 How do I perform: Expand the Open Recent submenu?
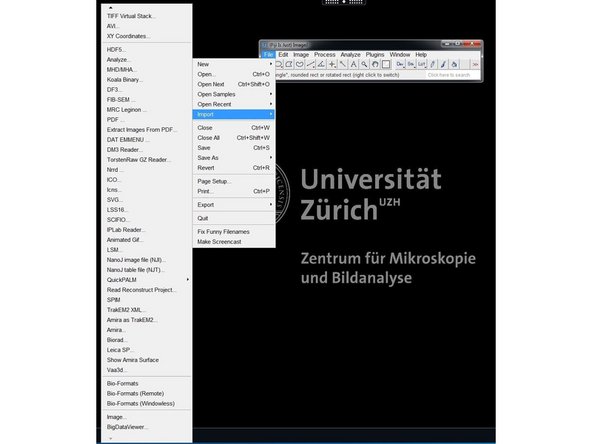click(234, 104)
